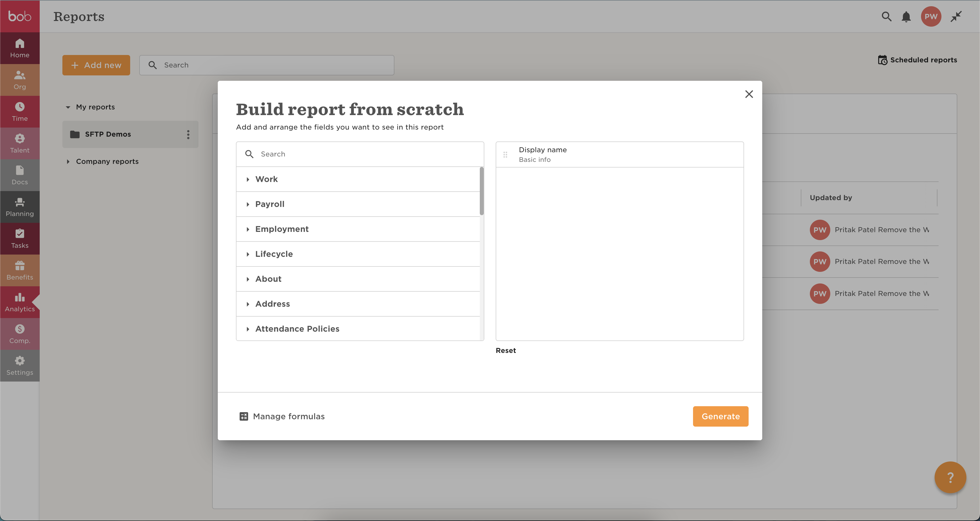
Task: Open SFTP Demos folder options menu
Action: point(188,134)
